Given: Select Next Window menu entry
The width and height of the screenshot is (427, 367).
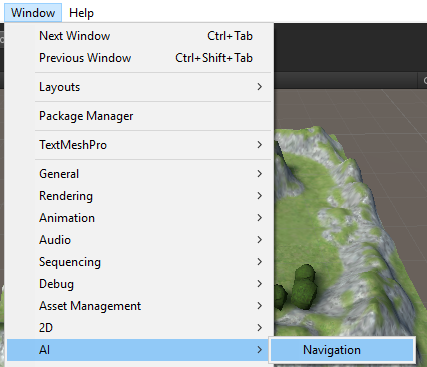Looking at the screenshot, I should 139,36.
